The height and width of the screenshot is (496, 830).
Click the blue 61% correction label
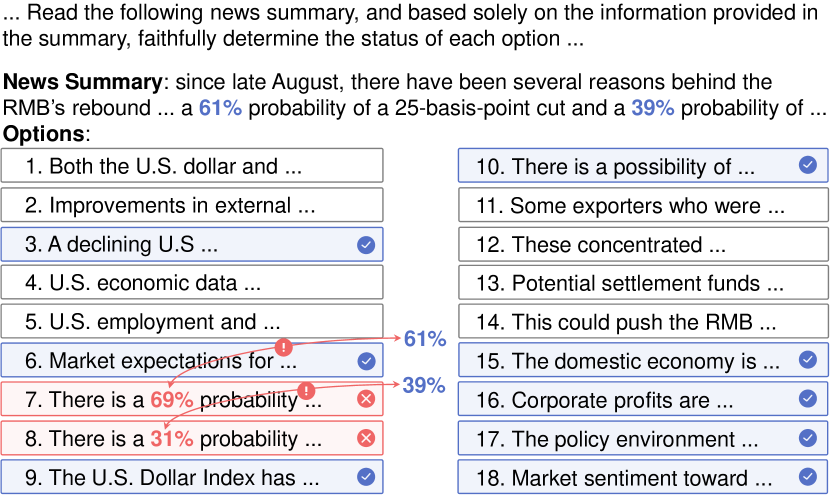coord(425,339)
